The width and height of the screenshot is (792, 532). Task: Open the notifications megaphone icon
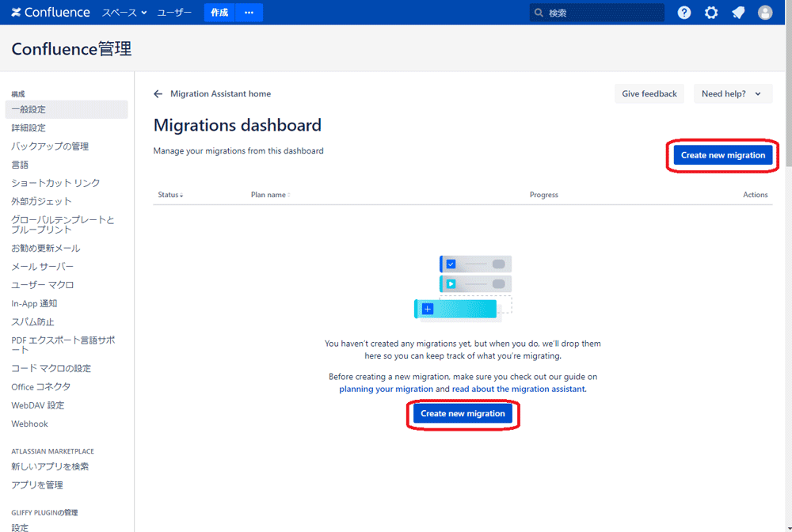click(x=738, y=13)
